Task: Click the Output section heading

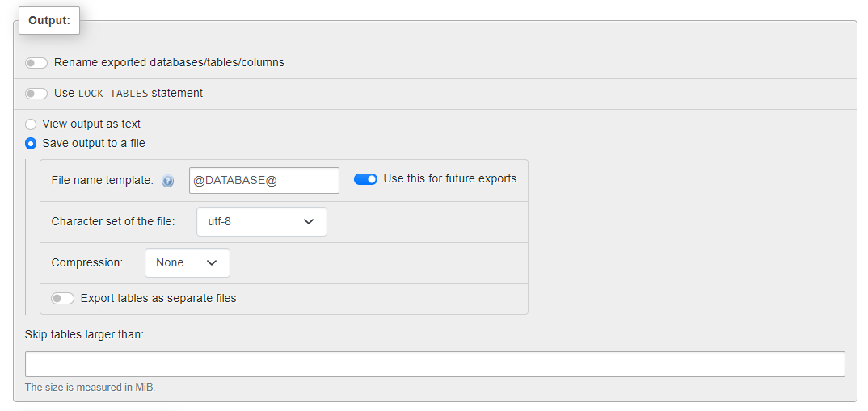Action: point(49,20)
